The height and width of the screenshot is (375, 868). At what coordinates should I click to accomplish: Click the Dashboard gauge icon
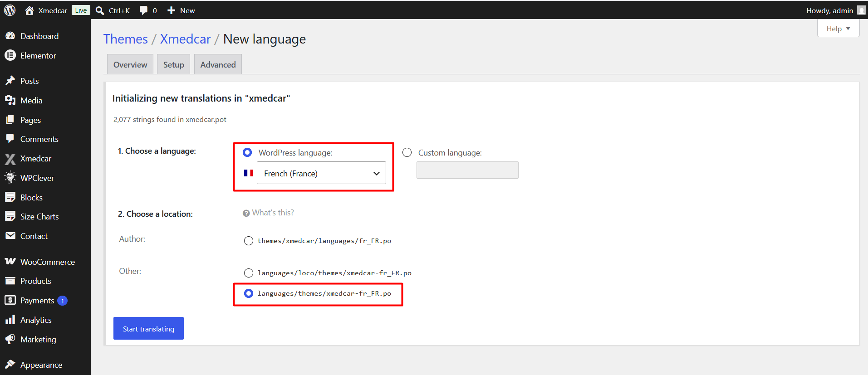10,36
